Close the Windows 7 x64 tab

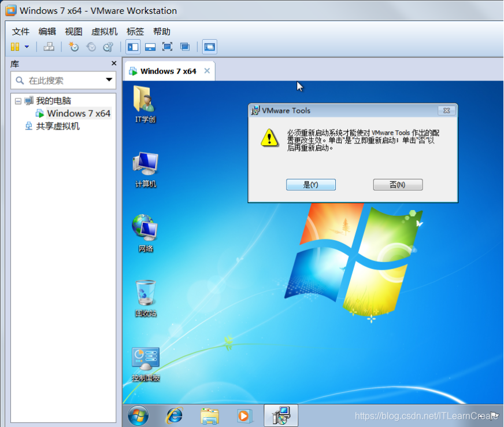tap(207, 71)
